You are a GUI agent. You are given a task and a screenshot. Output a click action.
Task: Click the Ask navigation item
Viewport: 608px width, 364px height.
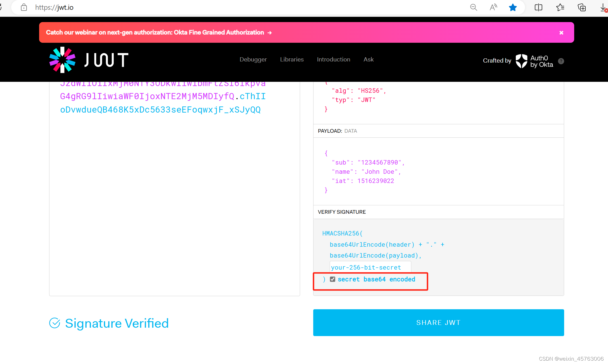(368, 60)
